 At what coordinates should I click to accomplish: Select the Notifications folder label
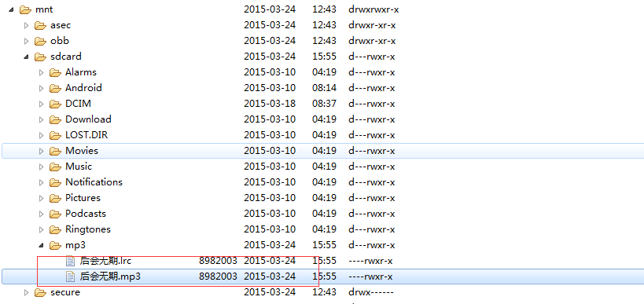94,182
